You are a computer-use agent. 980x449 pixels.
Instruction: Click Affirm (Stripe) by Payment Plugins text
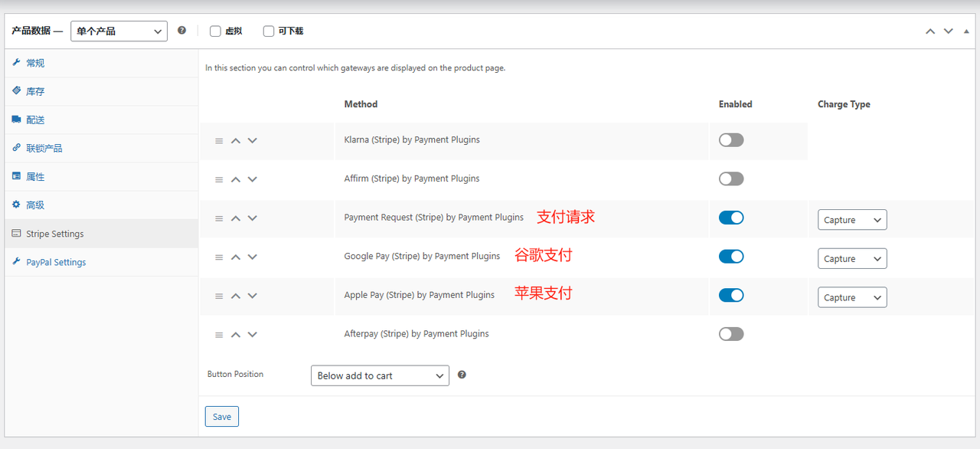412,179
